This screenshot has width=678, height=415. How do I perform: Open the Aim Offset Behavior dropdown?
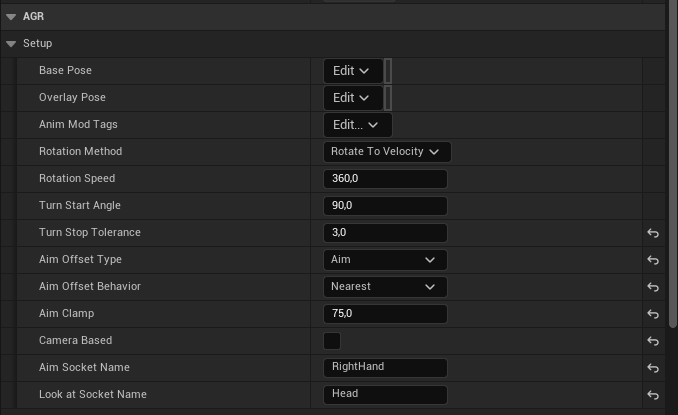(385, 287)
